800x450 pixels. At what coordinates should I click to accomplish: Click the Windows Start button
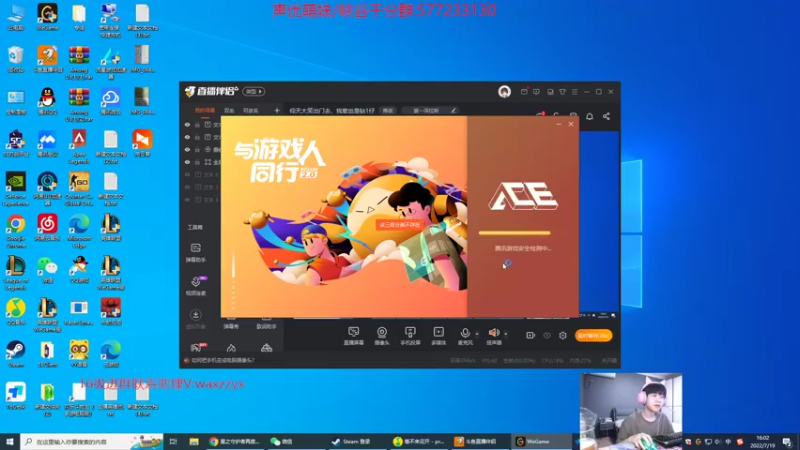[10, 441]
